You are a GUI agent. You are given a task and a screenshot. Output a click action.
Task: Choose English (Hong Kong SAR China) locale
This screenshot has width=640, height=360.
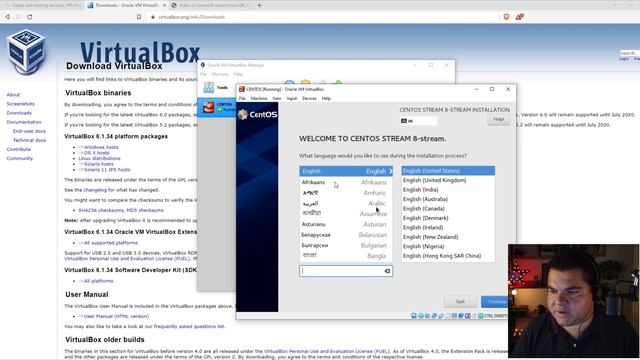point(448,256)
